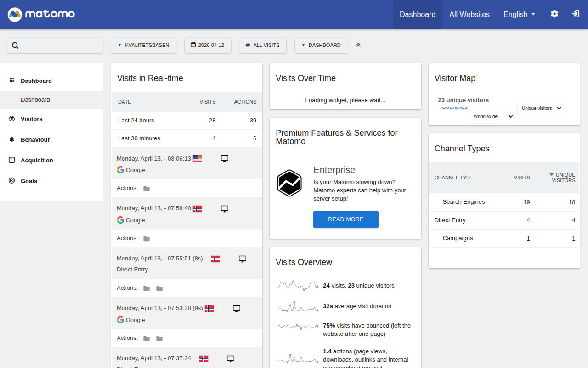This screenshot has width=588, height=368.
Task: Click the Behaviour bell icon
Action: (12, 139)
